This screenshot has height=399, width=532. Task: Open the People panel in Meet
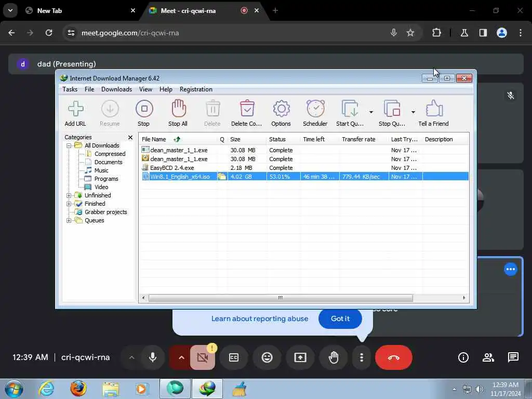click(x=488, y=357)
